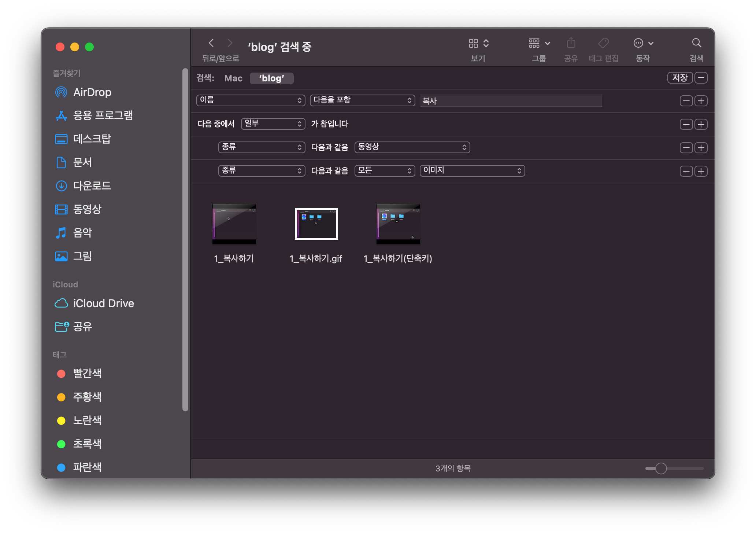
Task: Go back with the left chevron
Action: point(211,43)
